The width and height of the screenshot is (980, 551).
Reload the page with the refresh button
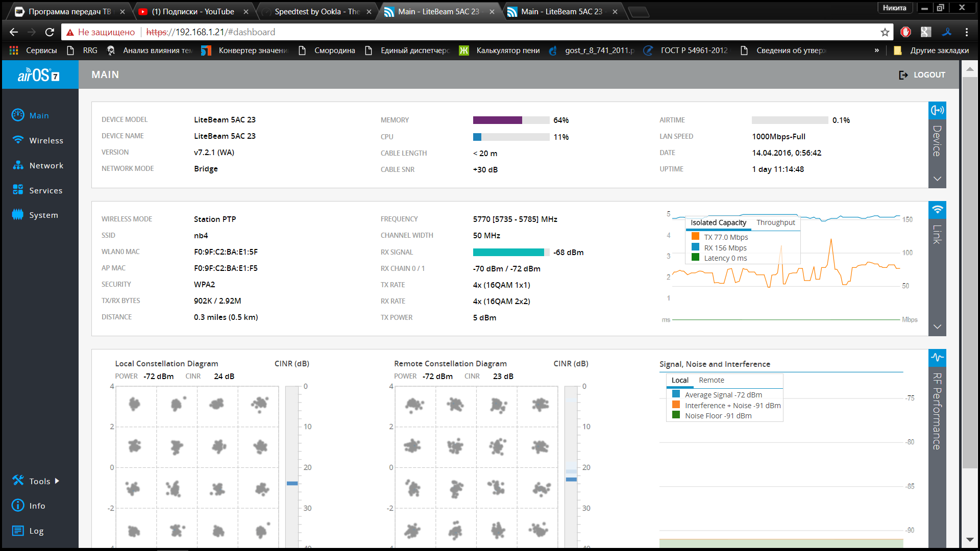pyautogui.click(x=50, y=32)
